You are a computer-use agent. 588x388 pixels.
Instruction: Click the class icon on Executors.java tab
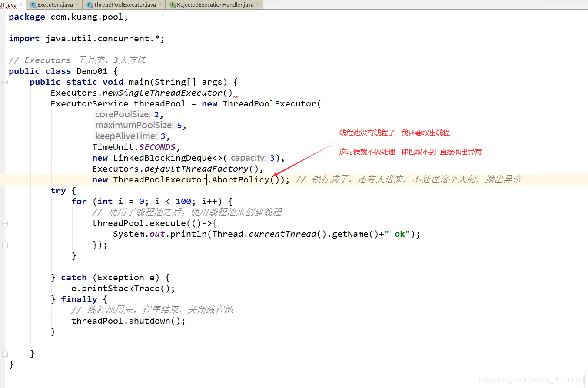pyautogui.click(x=33, y=5)
